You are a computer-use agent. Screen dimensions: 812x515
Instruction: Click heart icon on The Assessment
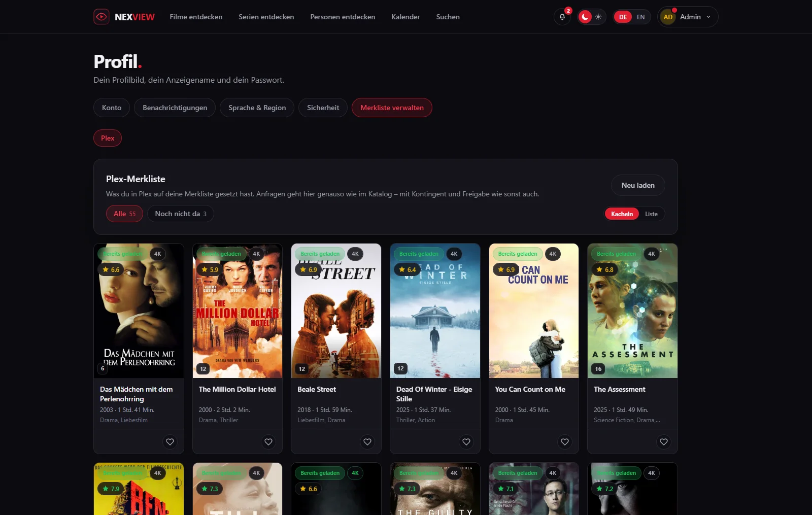tap(664, 442)
